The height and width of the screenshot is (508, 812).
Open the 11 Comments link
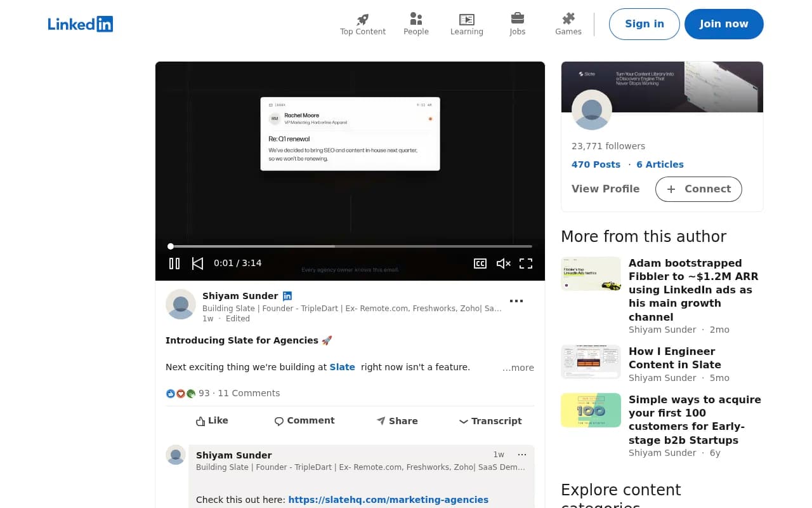pos(249,393)
